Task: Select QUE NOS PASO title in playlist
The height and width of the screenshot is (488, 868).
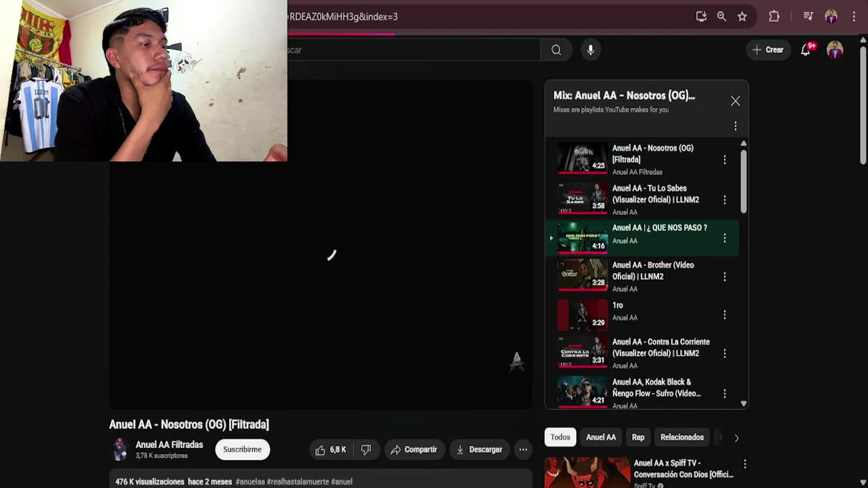Action: (x=659, y=228)
